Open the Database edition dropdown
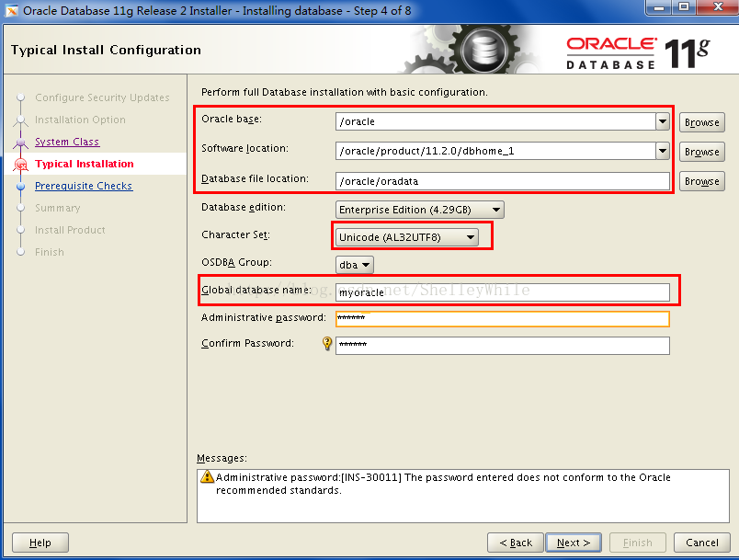The width and height of the screenshot is (739, 560). point(419,210)
